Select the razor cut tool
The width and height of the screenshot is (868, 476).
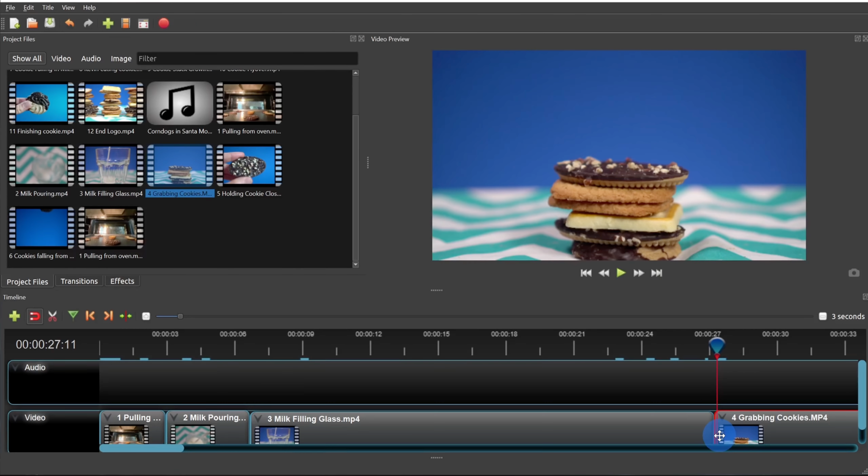click(x=53, y=316)
